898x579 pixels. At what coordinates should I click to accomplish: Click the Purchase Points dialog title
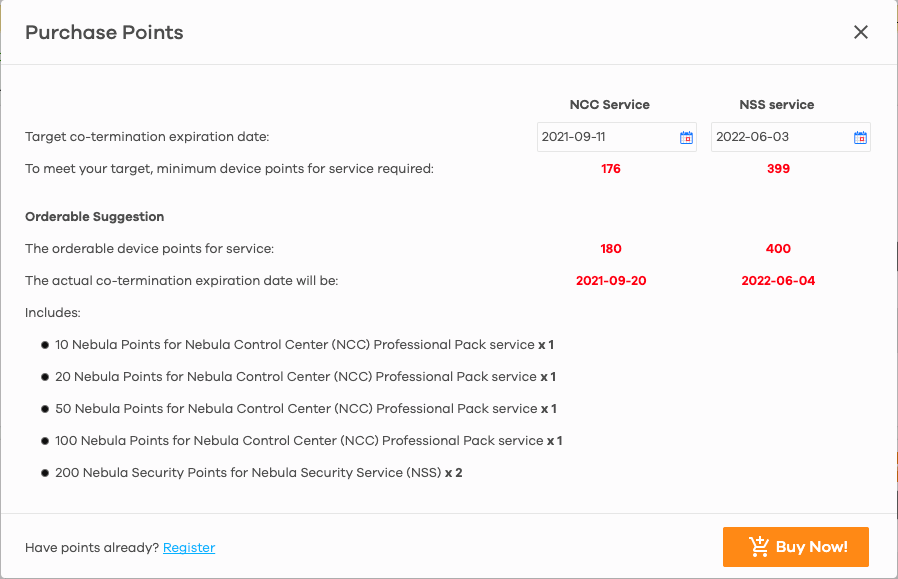[x=104, y=33]
